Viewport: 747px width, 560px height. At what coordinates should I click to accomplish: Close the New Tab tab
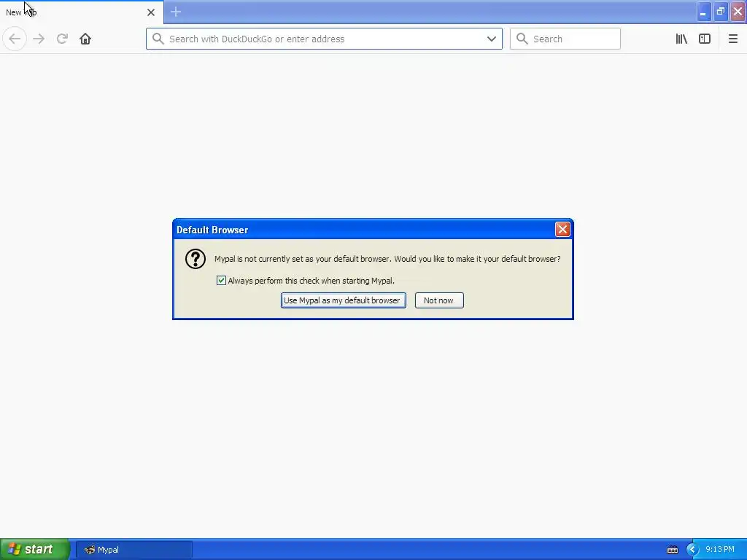pyautogui.click(x=151, y=12)
